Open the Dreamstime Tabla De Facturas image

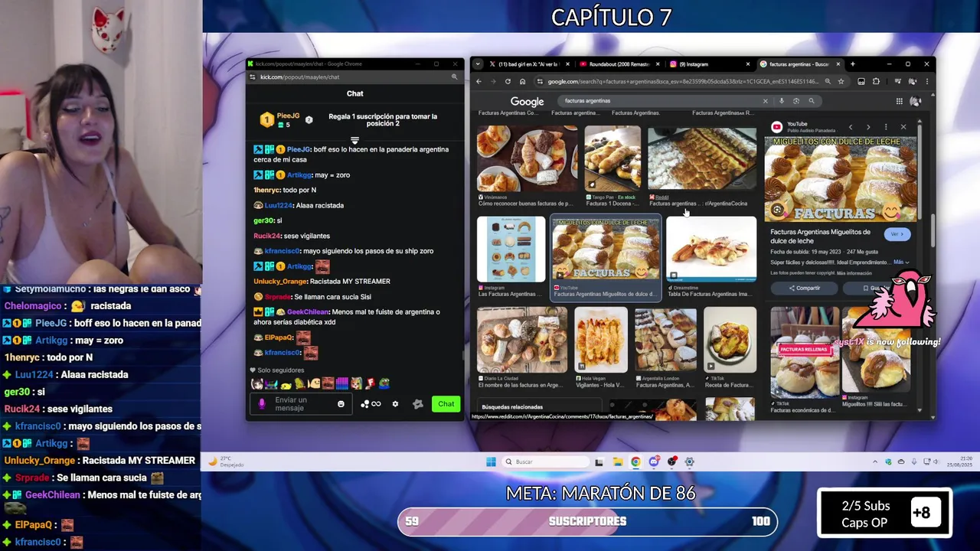(711, 249)
